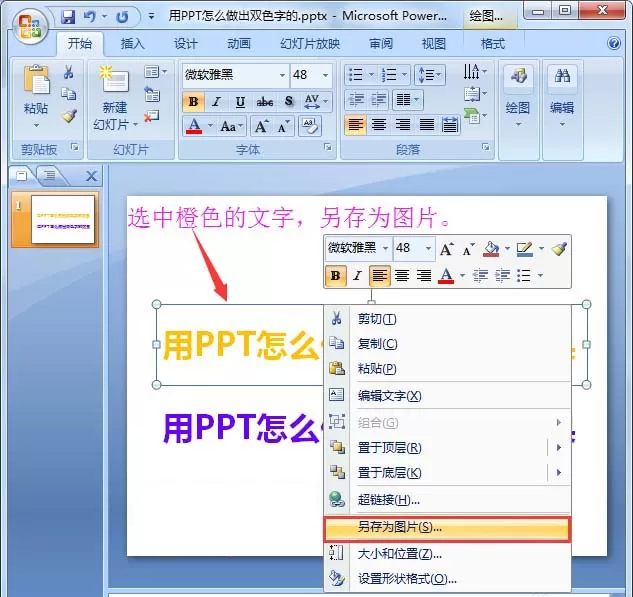
Task: Decrease list indent level in ribbon
Action: point(356,99)
